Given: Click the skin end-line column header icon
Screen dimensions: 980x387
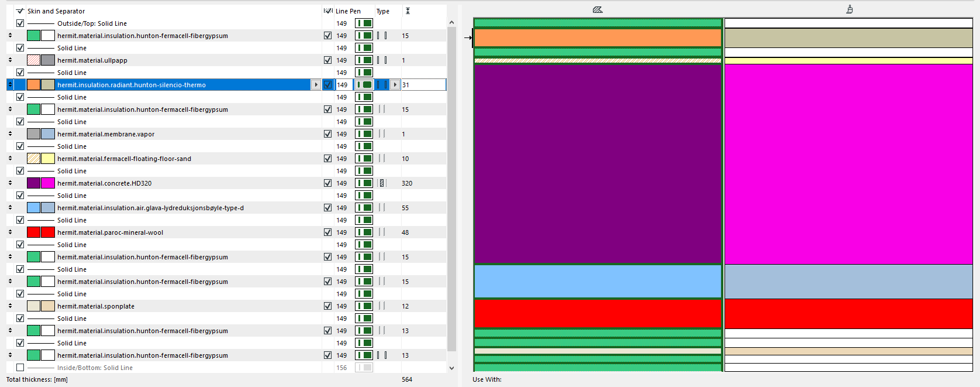Looking at the screenshot, I should point(328,11).
